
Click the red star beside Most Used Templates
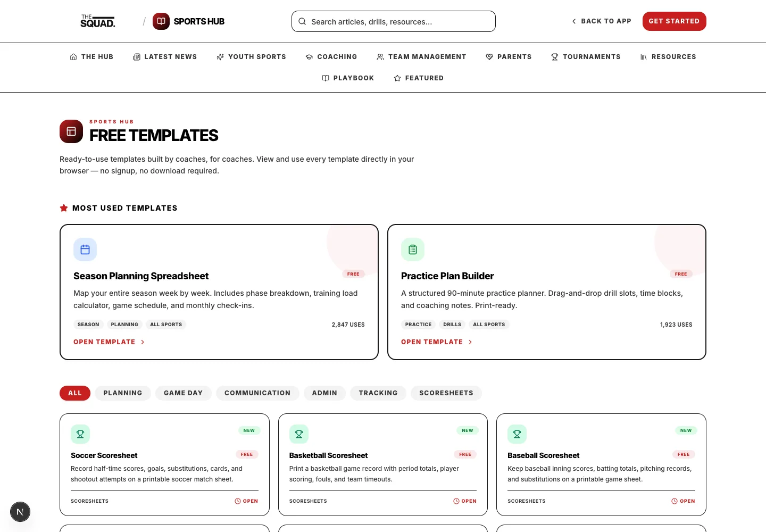(64, 208)
